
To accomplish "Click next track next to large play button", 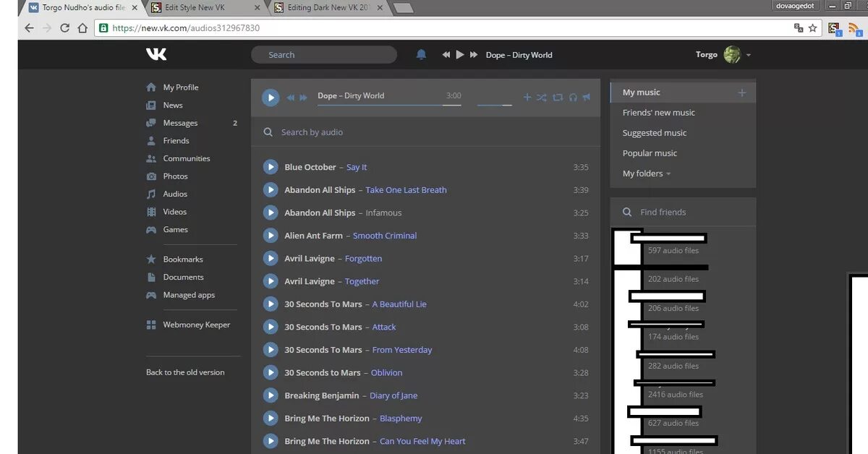I will tap(303, 97).
